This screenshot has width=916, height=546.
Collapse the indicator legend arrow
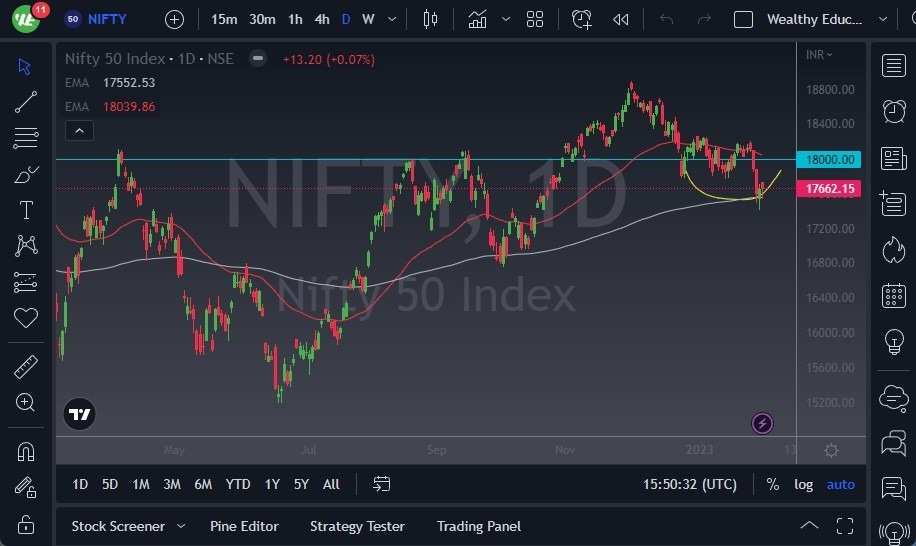point(79,131)
